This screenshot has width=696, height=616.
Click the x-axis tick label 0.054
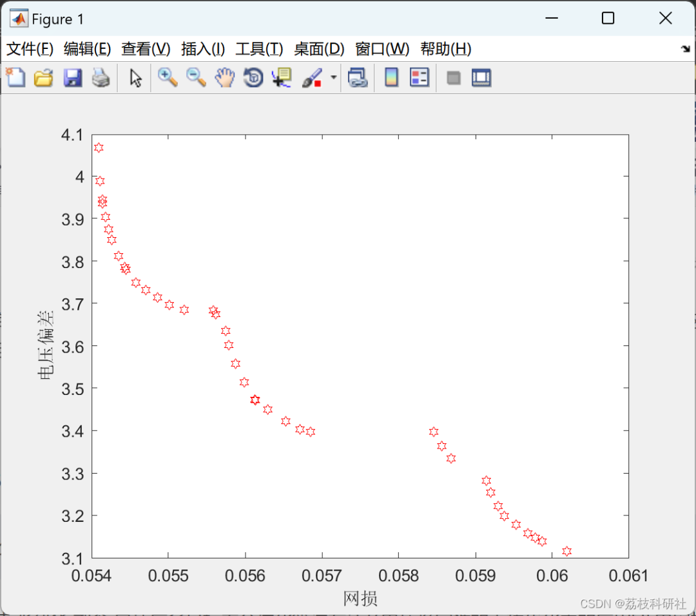[92, 575]
